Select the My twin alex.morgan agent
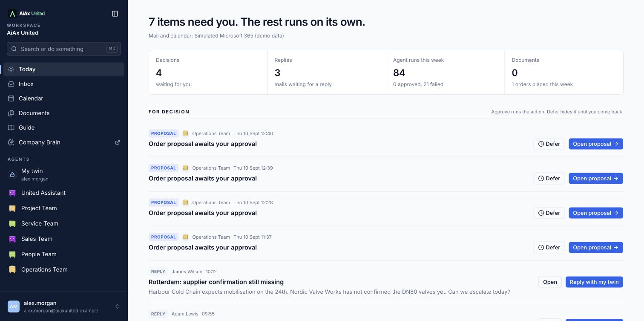 [x=64, y=174]
